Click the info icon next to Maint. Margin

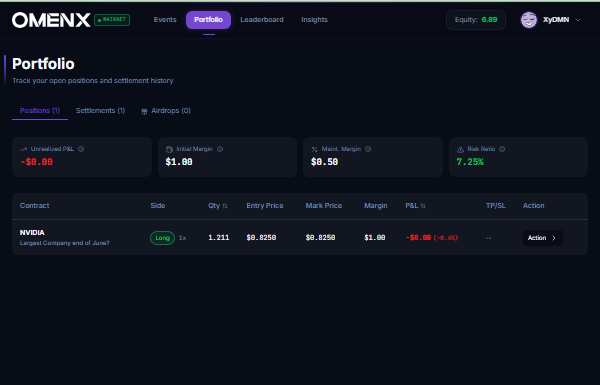368,149
